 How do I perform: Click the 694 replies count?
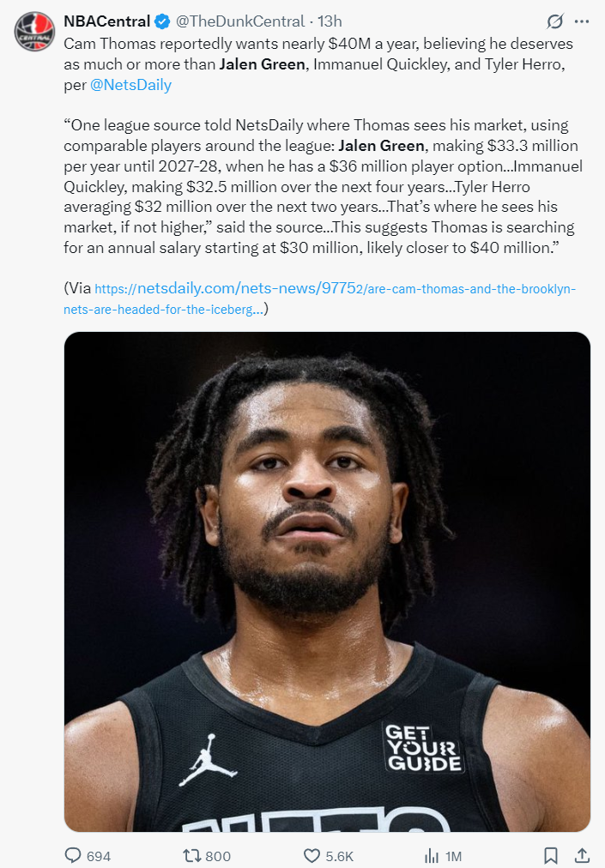coord(99,856)
